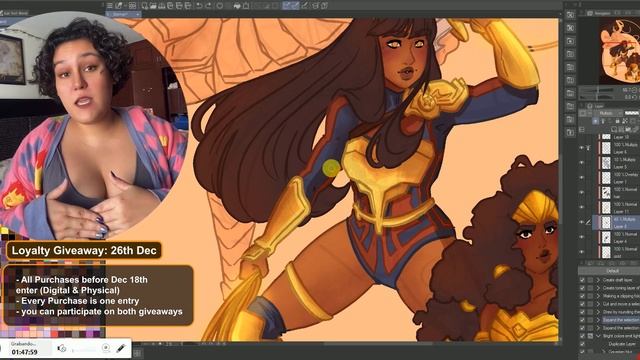Image resolution: width=640 pixels, height=360 pixels.
Task: Hide Layer 5 with its eye icon
Action: pyautogui.click(x=581, y=162)
